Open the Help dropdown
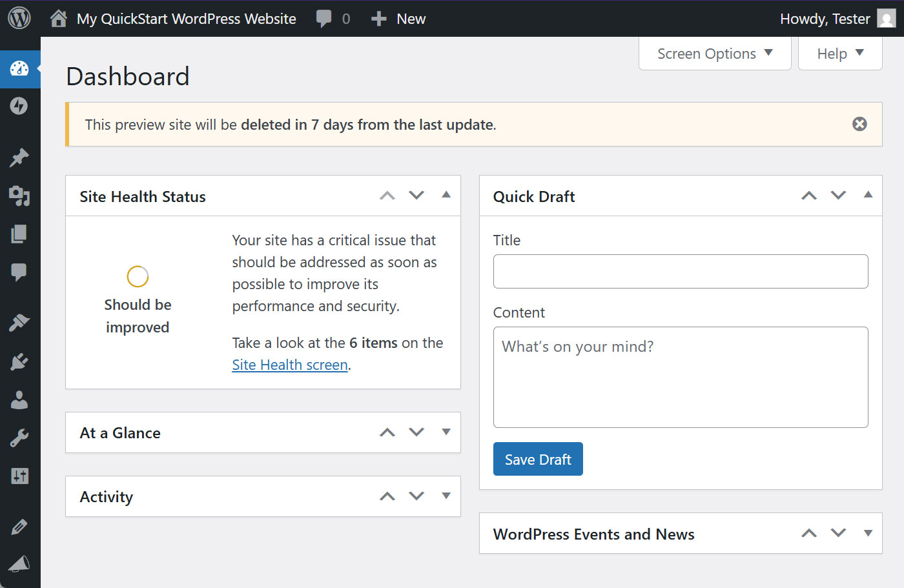904x588 pixels. pos(839,53)
